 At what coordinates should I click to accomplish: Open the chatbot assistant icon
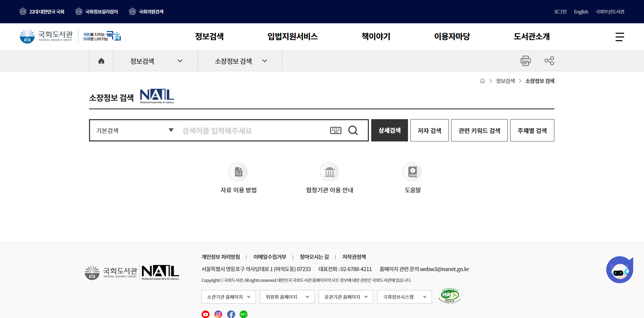620,269
